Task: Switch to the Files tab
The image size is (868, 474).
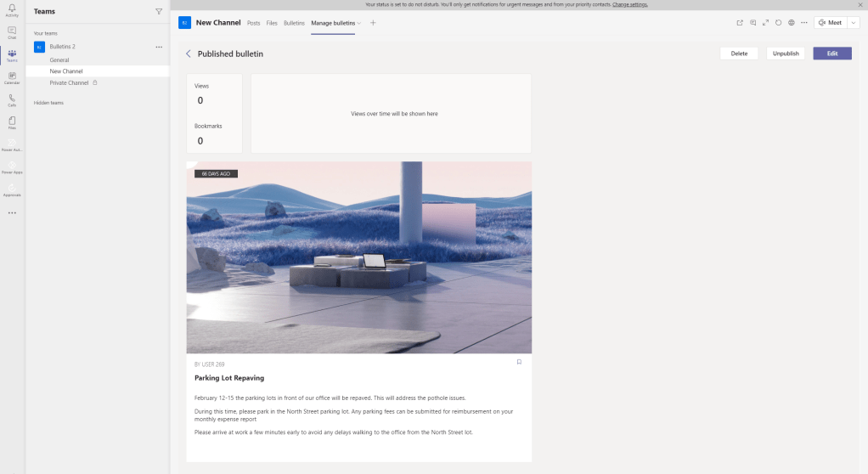Action: click(x=272, y=23)
